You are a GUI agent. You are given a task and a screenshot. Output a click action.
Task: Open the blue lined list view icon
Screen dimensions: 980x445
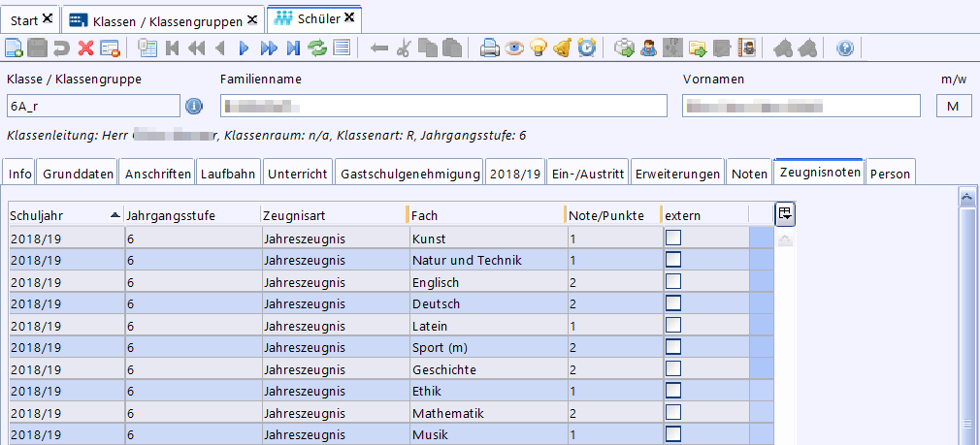342,48
